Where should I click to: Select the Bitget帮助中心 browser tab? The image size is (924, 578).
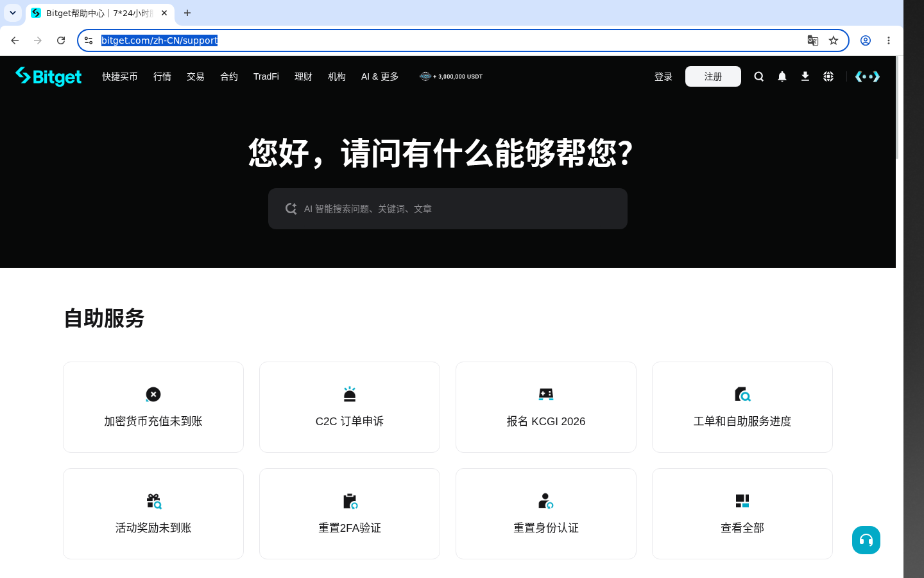click(x=100, y=13)
